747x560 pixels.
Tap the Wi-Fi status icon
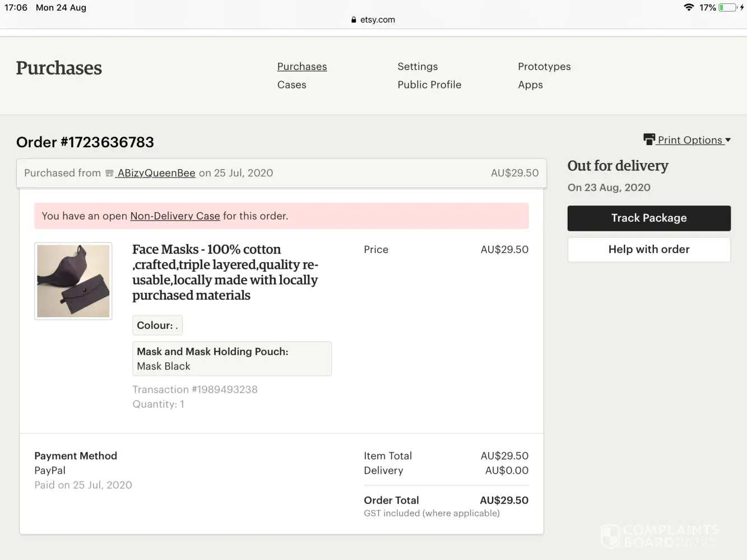[x=689, y=7]
